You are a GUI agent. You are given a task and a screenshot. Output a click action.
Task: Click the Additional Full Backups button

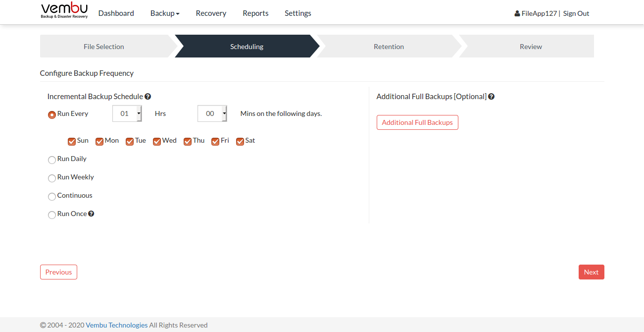pos(417,122)
